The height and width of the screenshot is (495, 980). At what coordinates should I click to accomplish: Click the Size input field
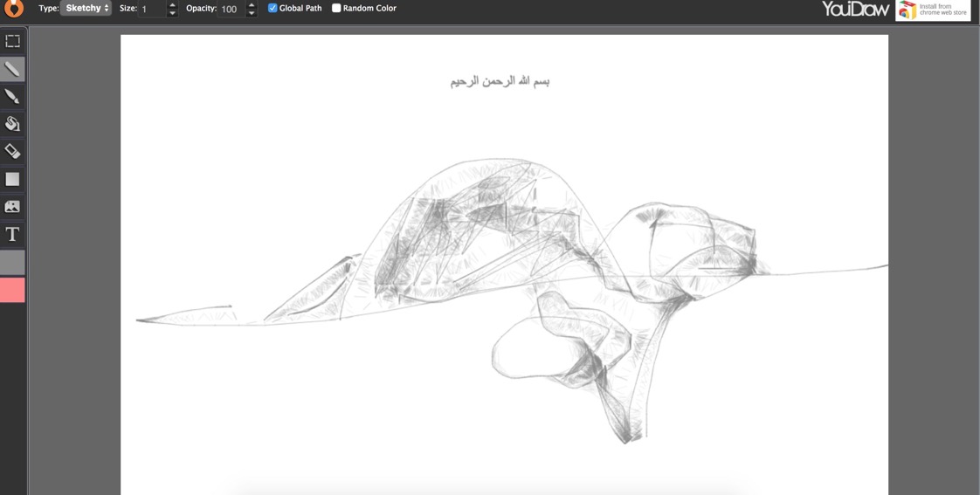click(152, 9)
